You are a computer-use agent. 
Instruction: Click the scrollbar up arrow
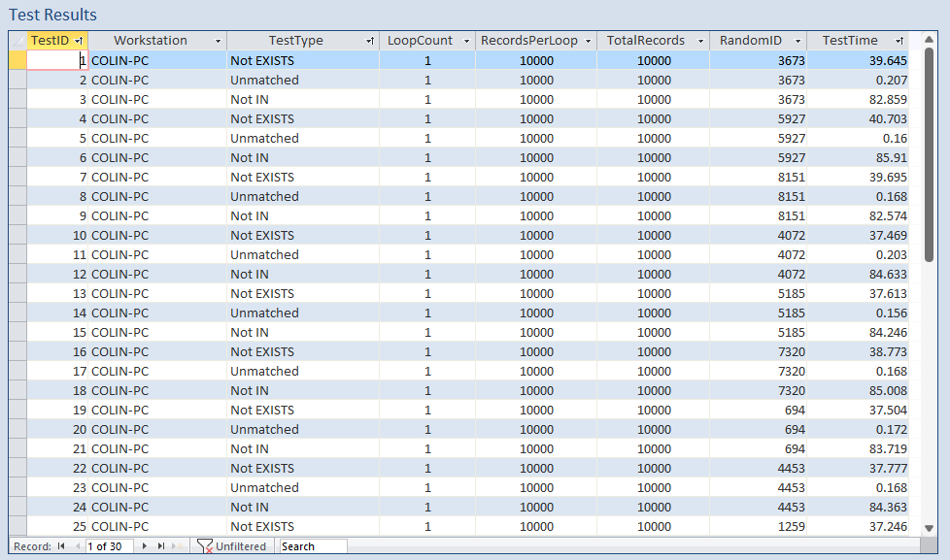(929, 40)
